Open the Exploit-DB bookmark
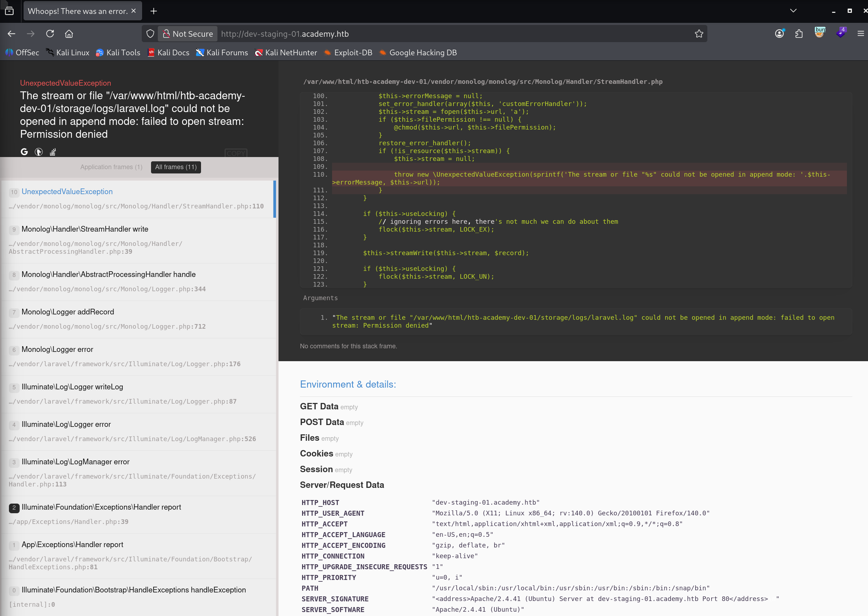 pos(347,53)
